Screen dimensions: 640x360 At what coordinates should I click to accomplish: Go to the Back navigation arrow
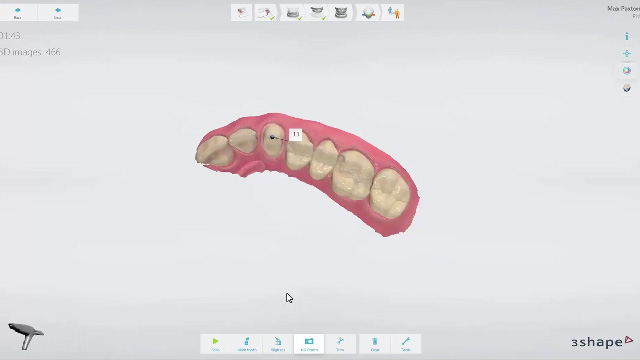18,13
